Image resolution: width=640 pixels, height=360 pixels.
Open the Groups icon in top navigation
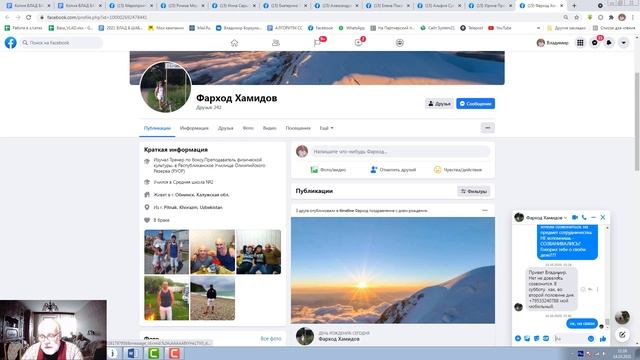click(x=400, y=43)
